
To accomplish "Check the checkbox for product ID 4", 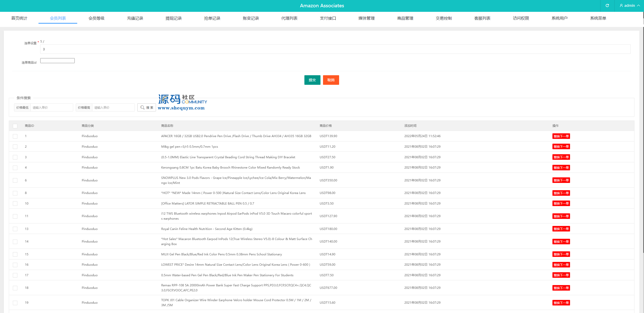I will click(15, 168).
